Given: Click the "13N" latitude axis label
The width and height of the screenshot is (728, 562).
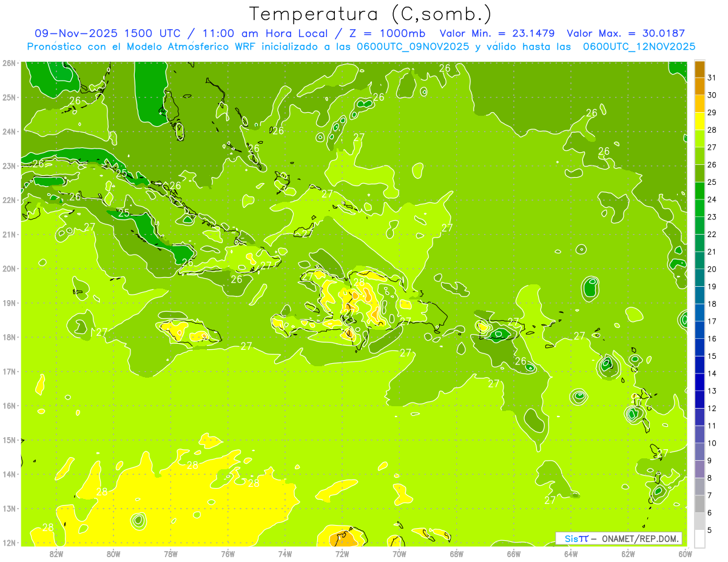Looking at the screenshot, I should point(8,508).
